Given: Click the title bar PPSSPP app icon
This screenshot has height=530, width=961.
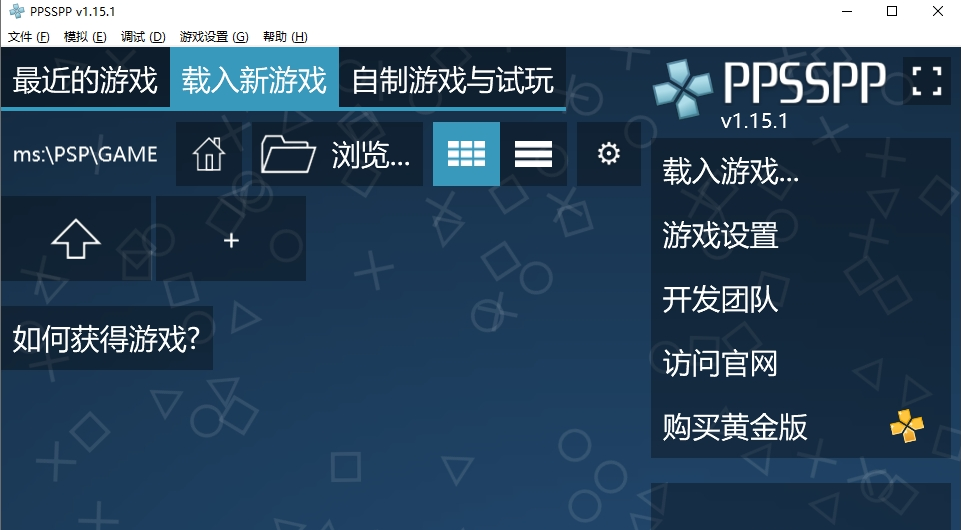Looking at the screenshot, I should pyautogui.click(x=17, y=12).
